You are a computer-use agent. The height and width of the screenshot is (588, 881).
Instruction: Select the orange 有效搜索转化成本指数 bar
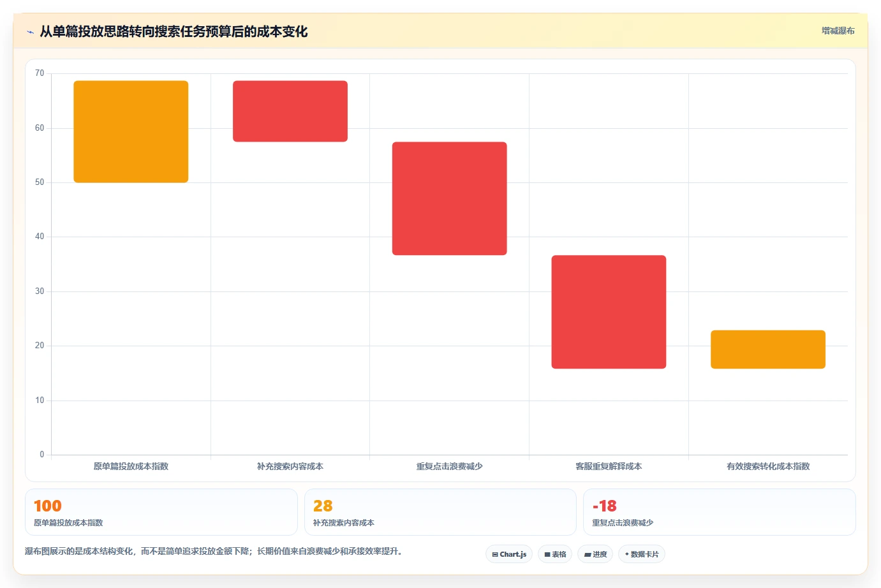pyautogui.click(x=768, y=349)
